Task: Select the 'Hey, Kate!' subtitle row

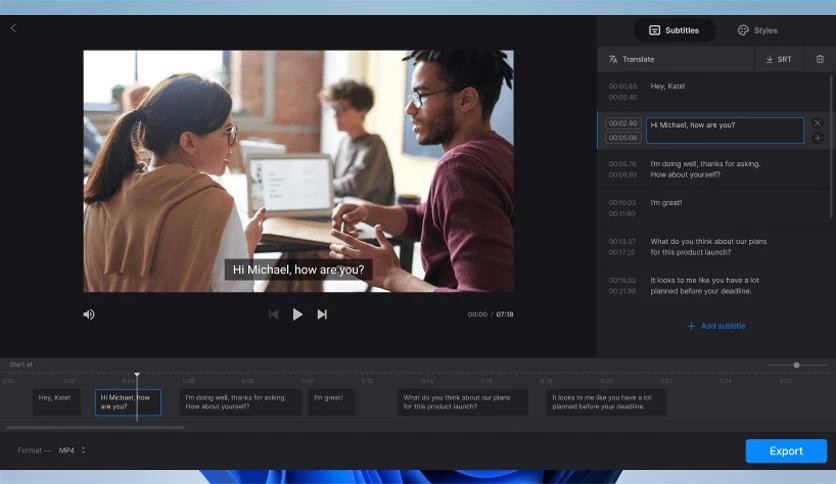Action: 713,92
